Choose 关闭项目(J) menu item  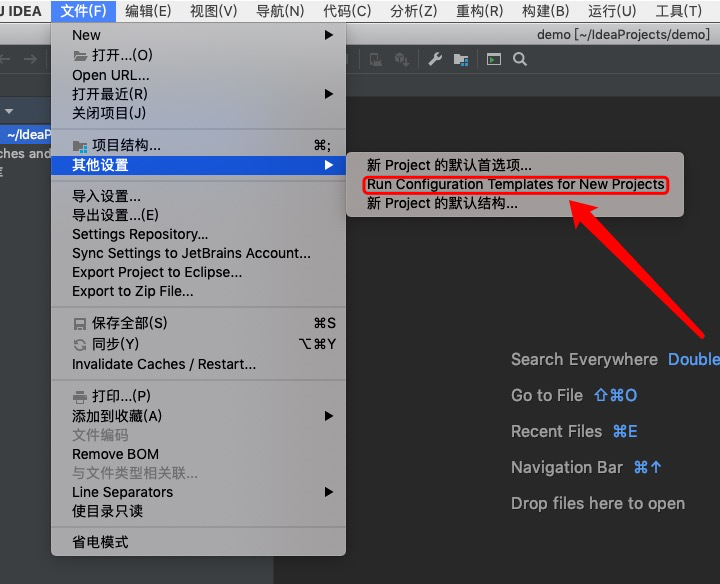198,113
